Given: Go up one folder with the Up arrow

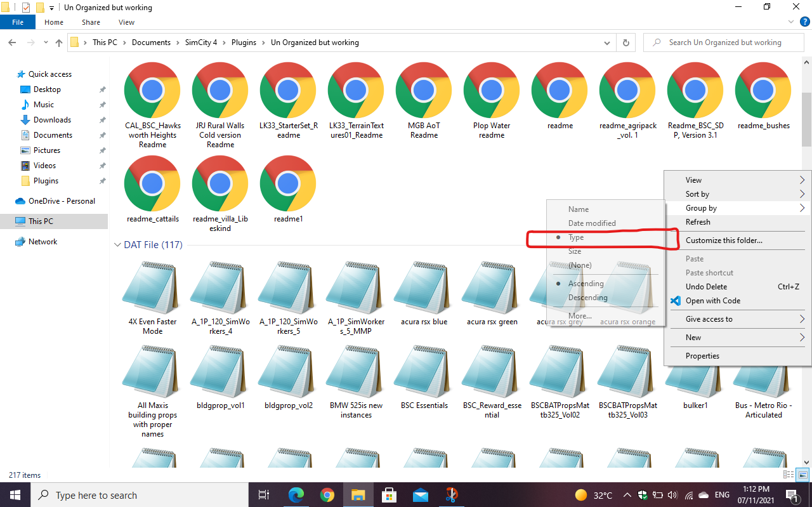Looking at the screenshot, I should click(58, 43).
